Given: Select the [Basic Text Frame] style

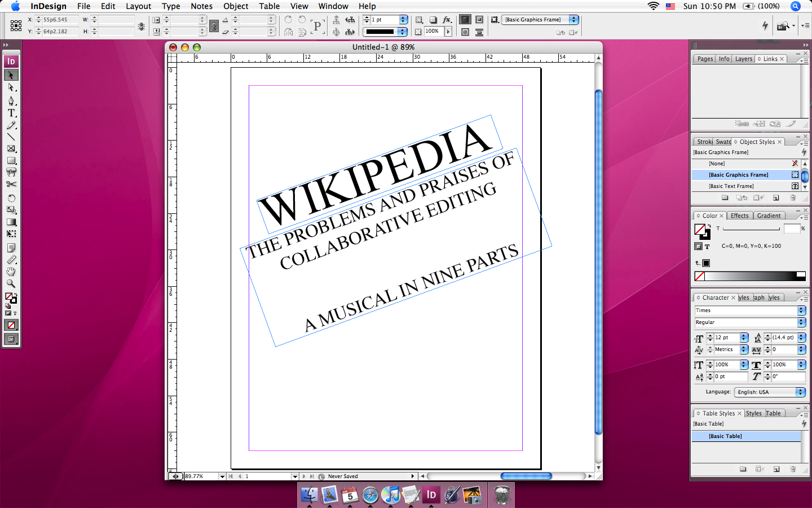Looking at the screenshot, I should click(x=747, y=186).
